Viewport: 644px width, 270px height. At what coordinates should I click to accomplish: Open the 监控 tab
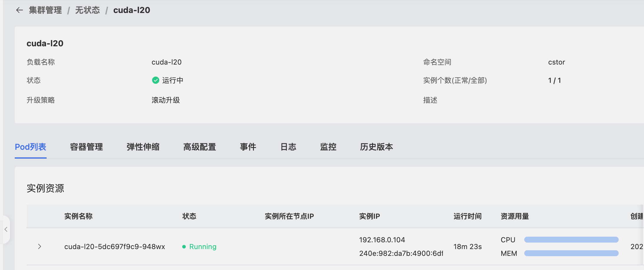pyautogui.click(x=328, y=147)
